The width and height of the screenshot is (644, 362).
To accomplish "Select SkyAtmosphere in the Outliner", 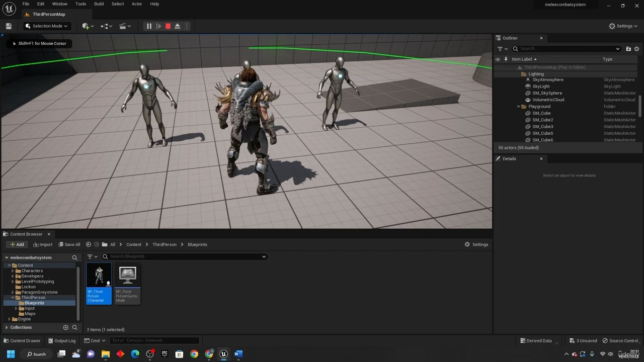I will tap(547, 79).
